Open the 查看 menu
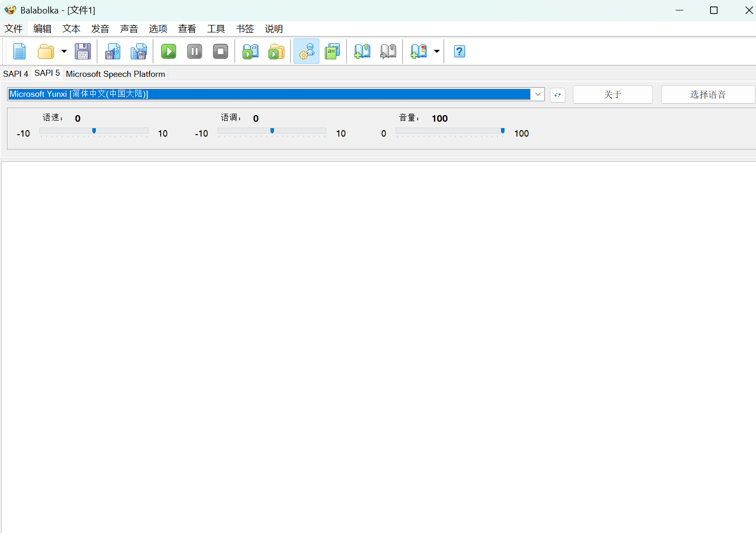Image resolution: width=756 pixels, height=535 pixels. (187, 29)
